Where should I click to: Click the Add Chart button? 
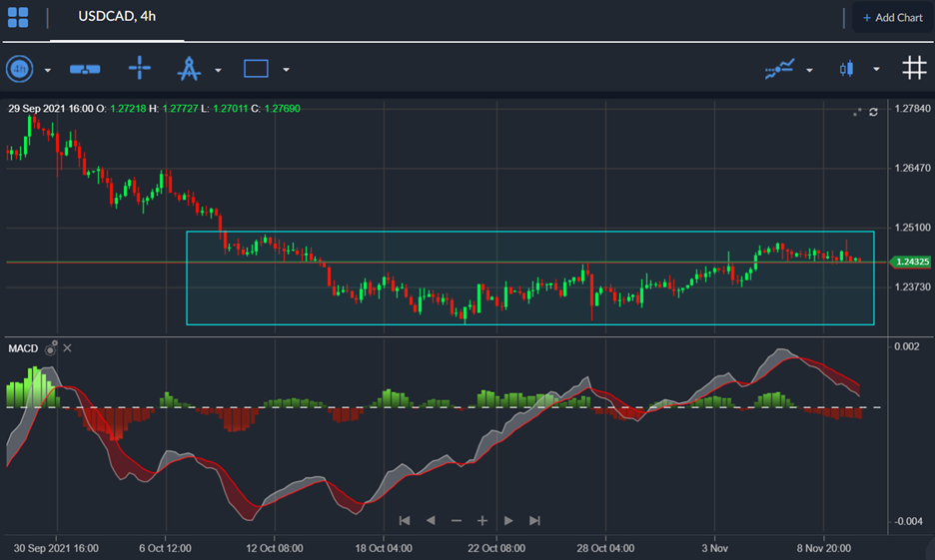tap(893, 18)
